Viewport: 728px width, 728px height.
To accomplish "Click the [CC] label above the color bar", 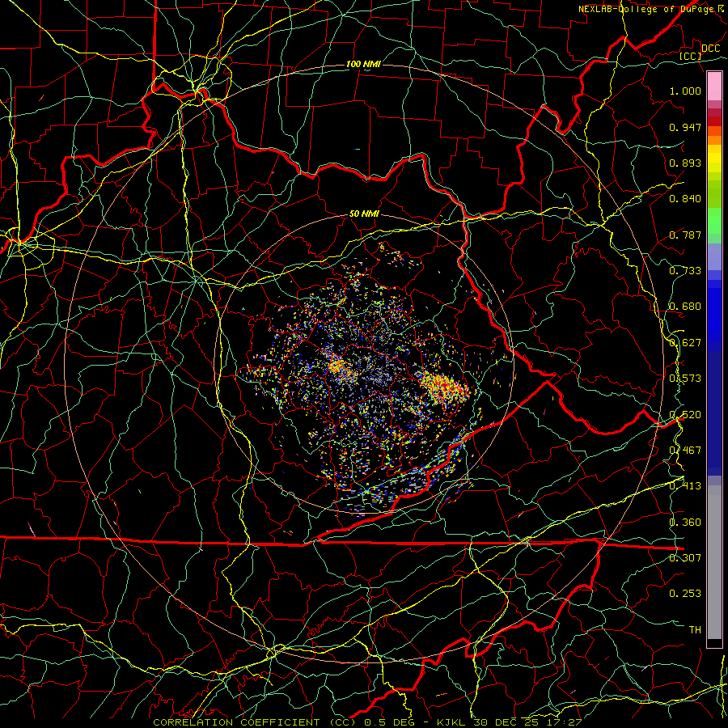I will point(691,56).
